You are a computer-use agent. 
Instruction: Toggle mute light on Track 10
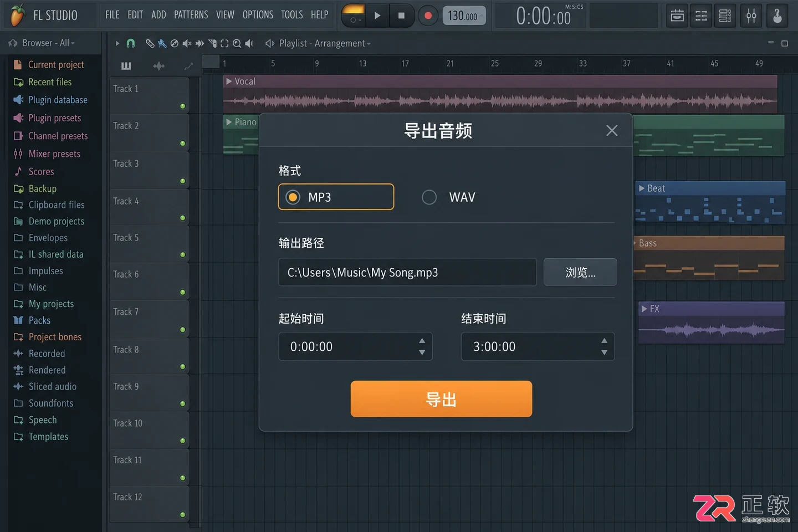pos(182,441)
